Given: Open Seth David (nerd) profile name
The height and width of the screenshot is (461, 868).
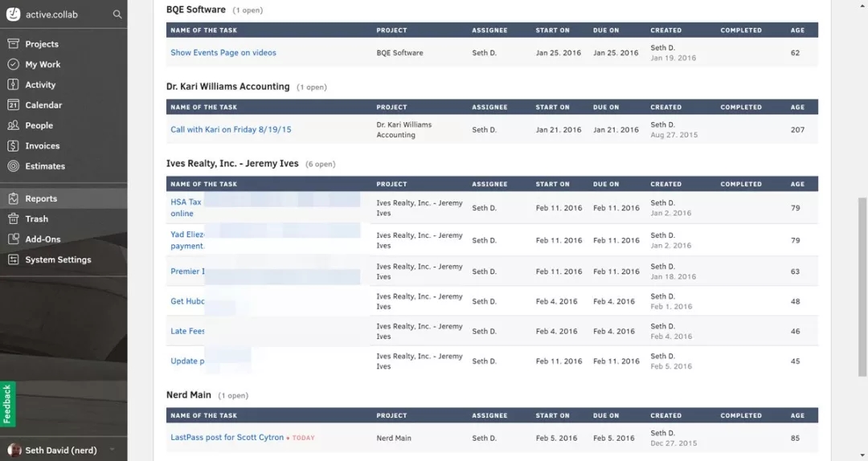Looking at the screenshot, I should pos(61,451).
